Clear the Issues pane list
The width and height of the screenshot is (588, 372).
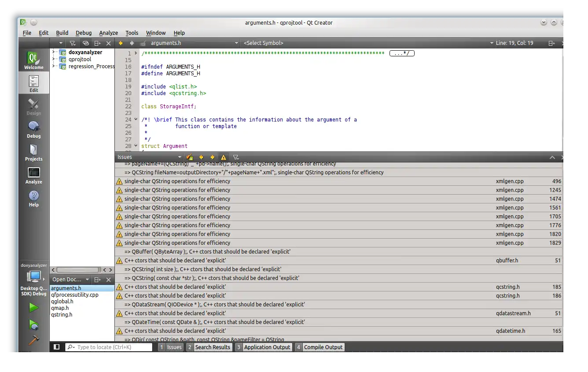click(x=190, y=157)
